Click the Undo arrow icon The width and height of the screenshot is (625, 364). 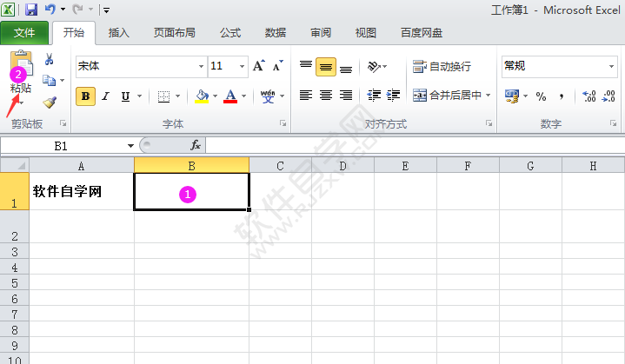click(x=50, y=9)
